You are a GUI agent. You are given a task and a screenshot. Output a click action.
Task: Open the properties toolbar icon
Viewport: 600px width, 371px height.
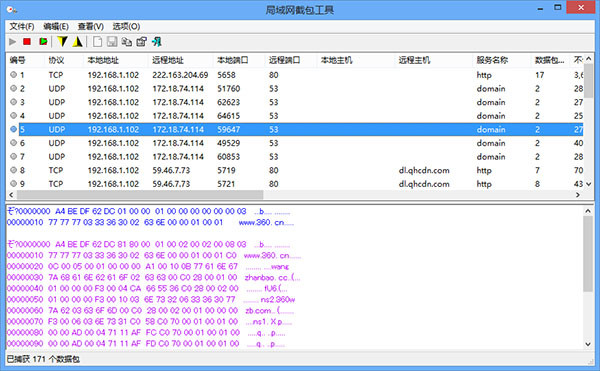point(142,42)
